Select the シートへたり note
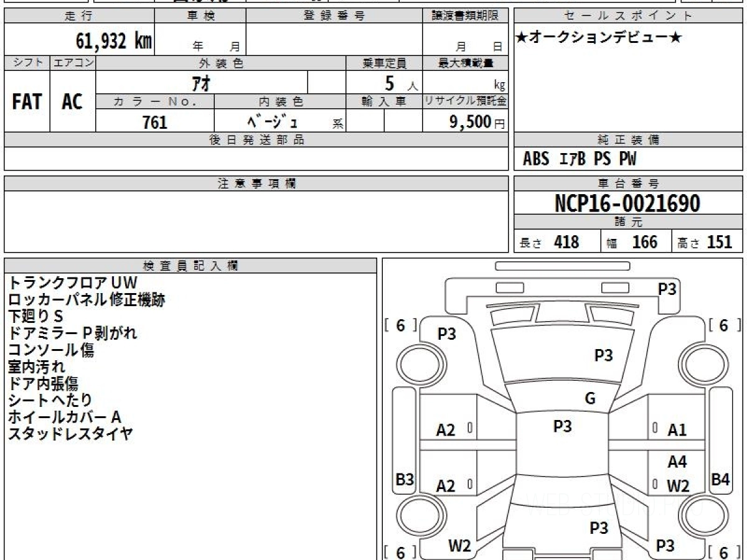 tap(50, 401)
